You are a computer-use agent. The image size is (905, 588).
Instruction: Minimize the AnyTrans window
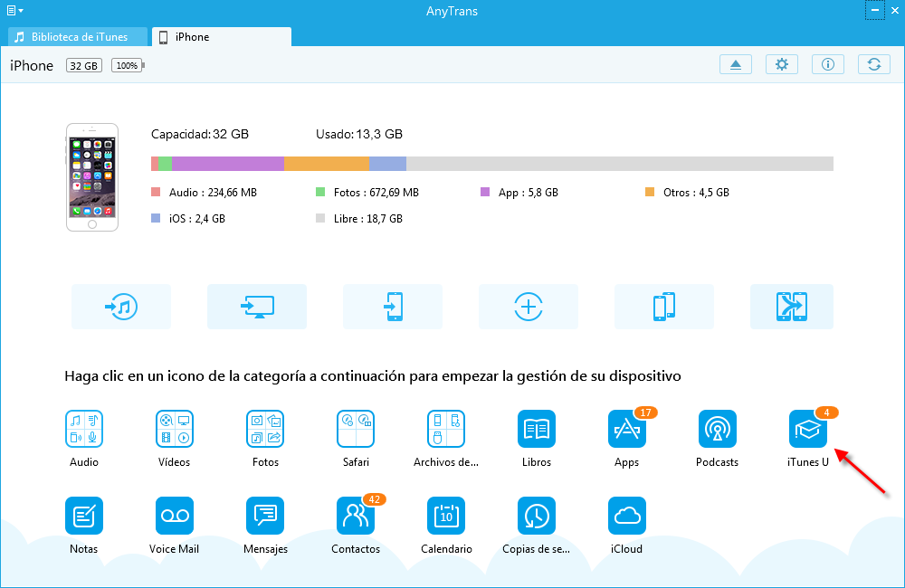(874, 10)
